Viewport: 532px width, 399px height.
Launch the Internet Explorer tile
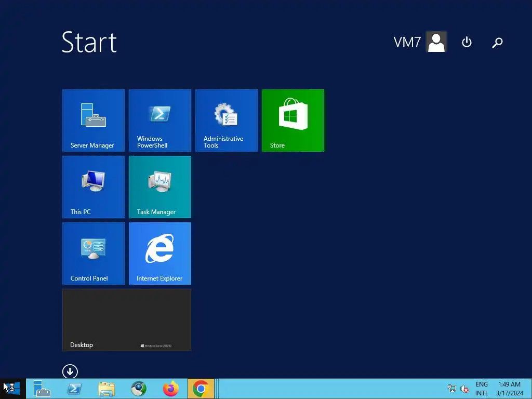click(160, 254)
